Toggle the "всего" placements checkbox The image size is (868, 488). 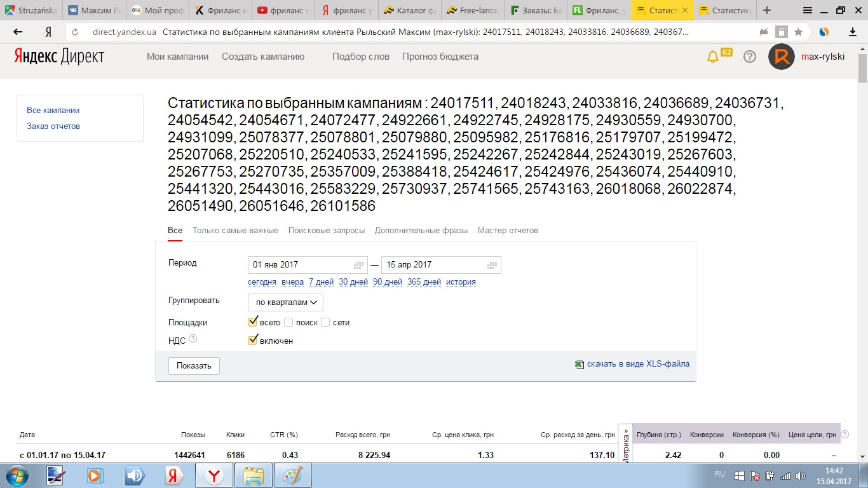click(252, 322)
